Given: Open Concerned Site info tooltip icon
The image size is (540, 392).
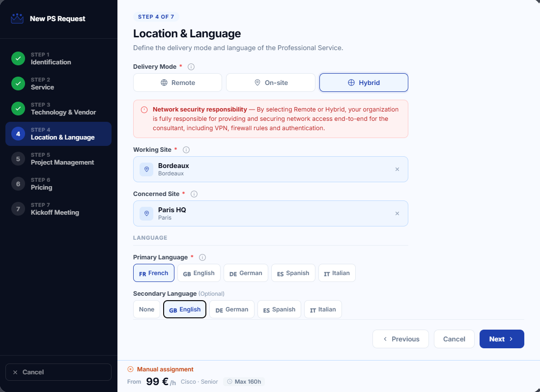Looking at the screenshot, I should point(194,194).
